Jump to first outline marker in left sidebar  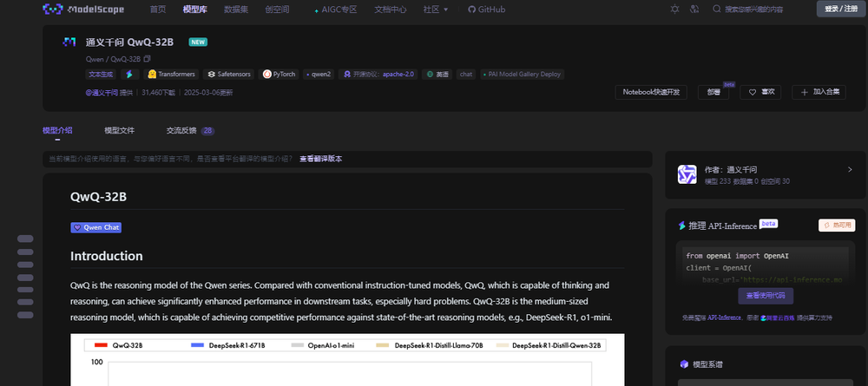click(x=25, y=239)
